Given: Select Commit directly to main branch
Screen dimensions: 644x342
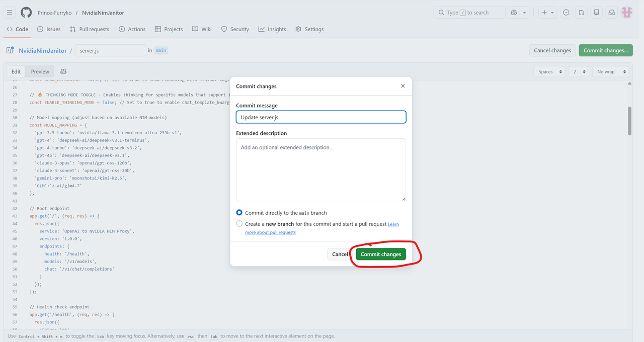Looking at the screenshot, I should tap(239, 213).
